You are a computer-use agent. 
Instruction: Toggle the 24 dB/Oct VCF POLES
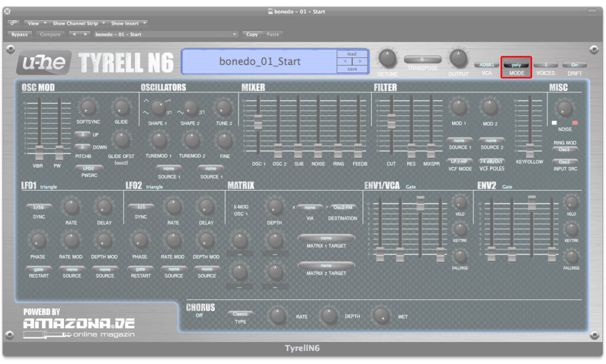[491, 162]
